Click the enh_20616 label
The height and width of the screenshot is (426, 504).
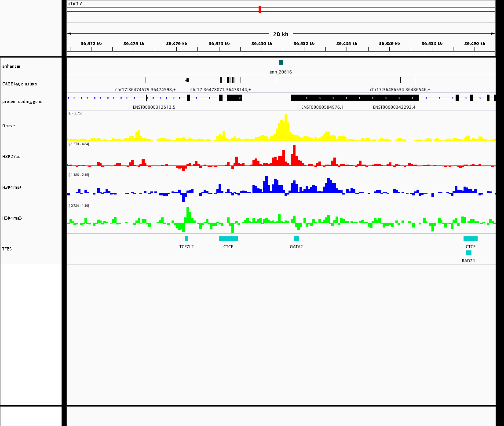pos(281,72)
